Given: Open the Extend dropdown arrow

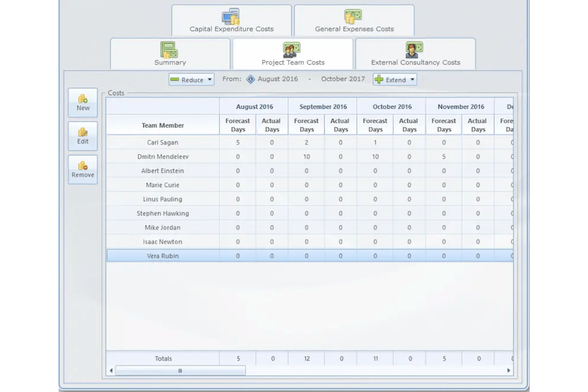Looking at the screenshot, I should coord(412,79).
